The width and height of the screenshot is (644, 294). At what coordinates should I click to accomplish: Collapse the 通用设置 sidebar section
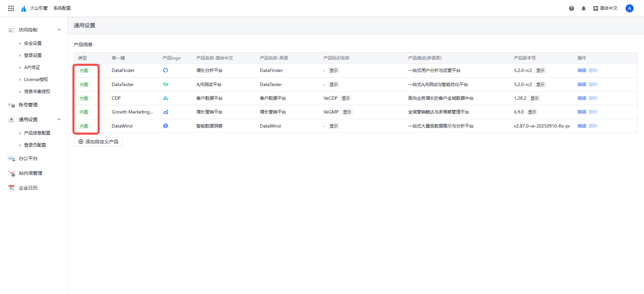pos(59,120)
